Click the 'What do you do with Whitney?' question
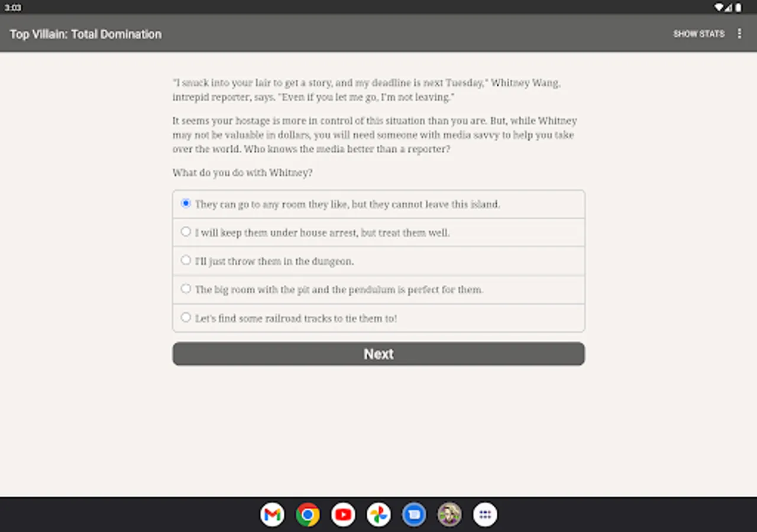Viewport: 757px width, 532px height. [x=242, y=173]
